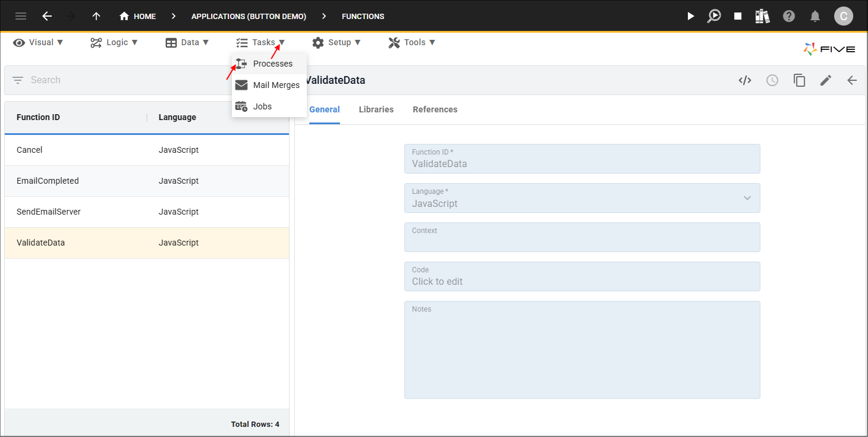Edit ValidateData with pencil icon
Screen dimensions: 868x437
pyautogui.click(x=826, y=80)
